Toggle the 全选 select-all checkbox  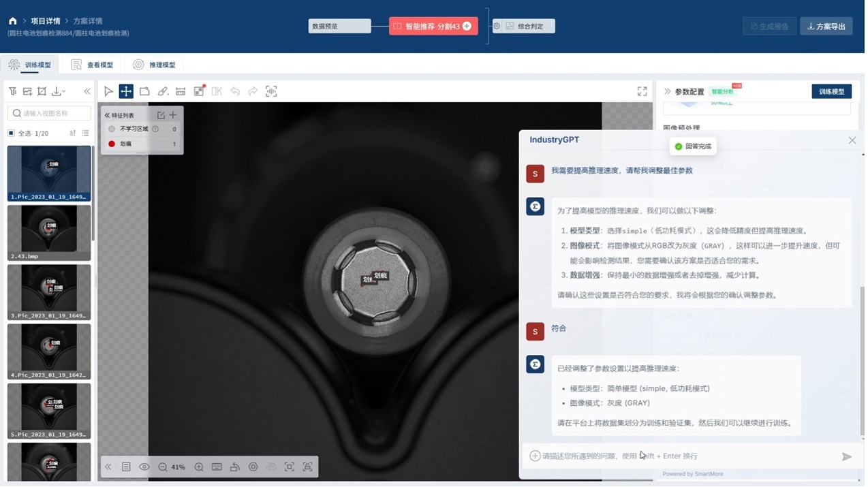(11, 133)
